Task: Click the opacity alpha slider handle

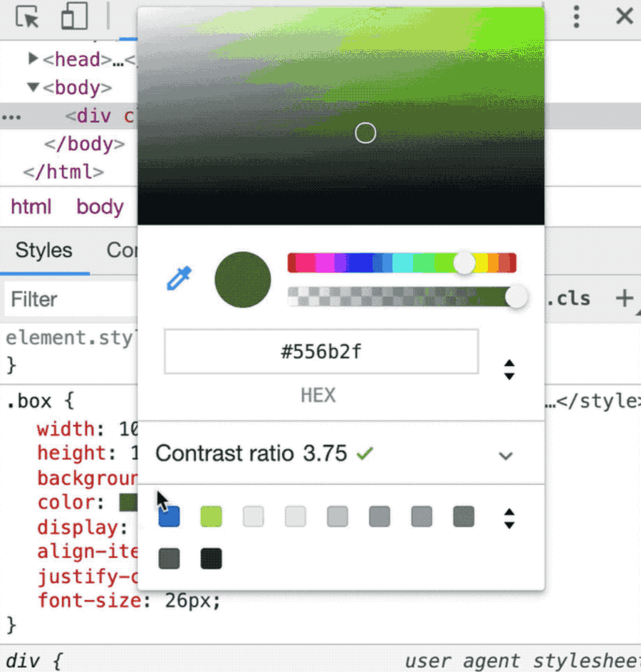Action: coord(516,297)
